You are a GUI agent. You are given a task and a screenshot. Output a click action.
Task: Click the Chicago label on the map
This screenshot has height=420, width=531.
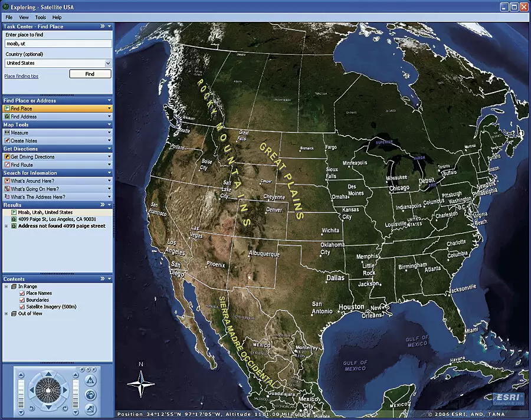[x=399, y=188]
